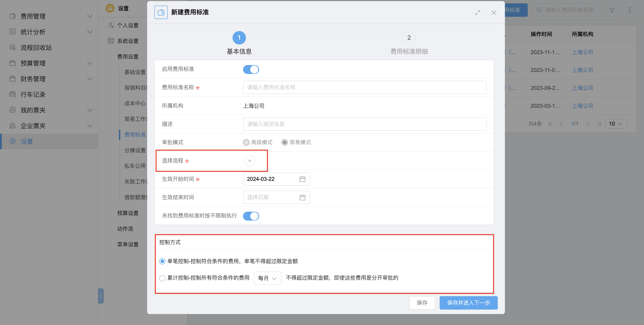Click the 个人设置 user icon
Screen dimensions: 644x325
click(111, 25)
